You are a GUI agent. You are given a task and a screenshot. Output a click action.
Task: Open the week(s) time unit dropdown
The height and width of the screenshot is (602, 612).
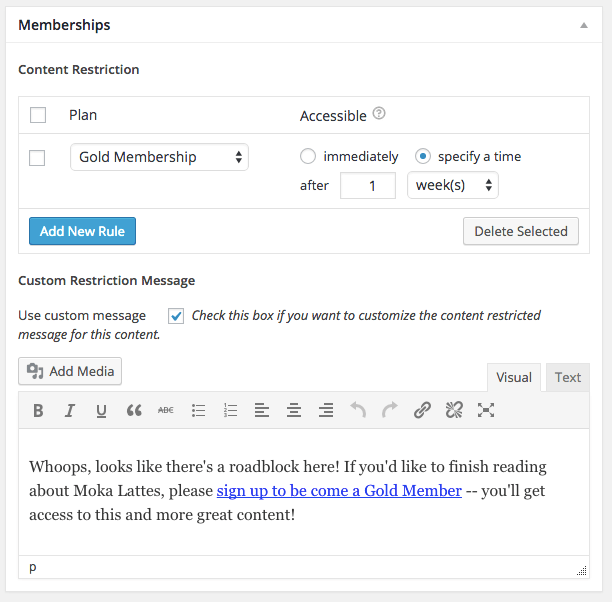pos(452,185)
